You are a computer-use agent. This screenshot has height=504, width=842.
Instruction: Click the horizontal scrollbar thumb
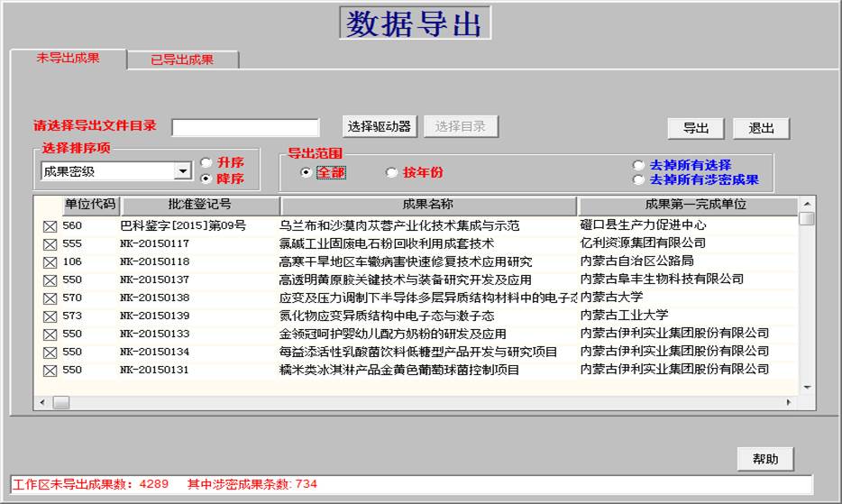point(61,402)
